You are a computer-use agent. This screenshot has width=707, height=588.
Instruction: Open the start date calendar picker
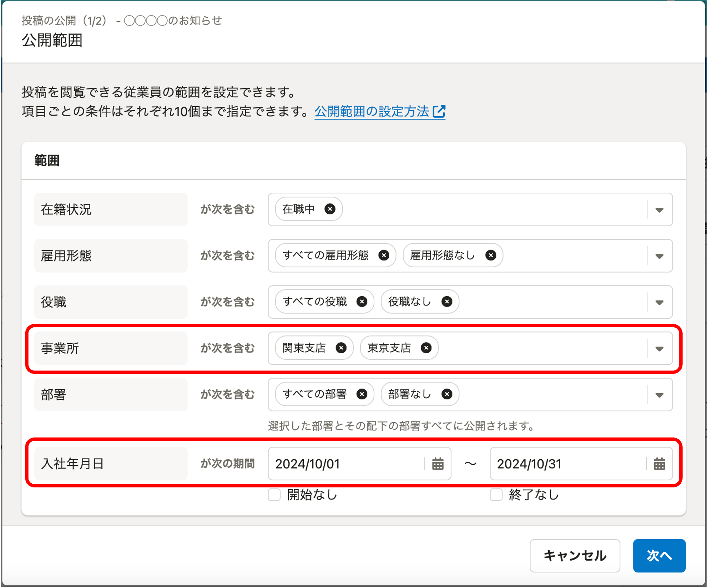click(438, 464)
